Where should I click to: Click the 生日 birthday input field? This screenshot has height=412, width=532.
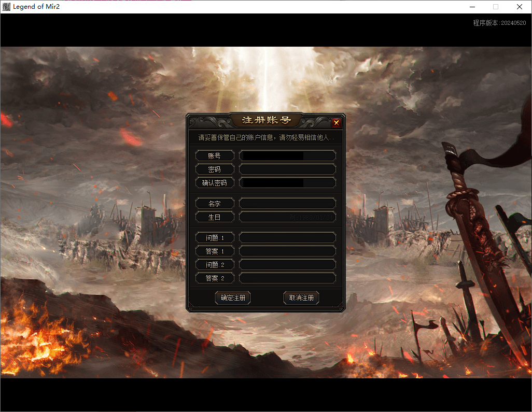click(x=287, y=217)
